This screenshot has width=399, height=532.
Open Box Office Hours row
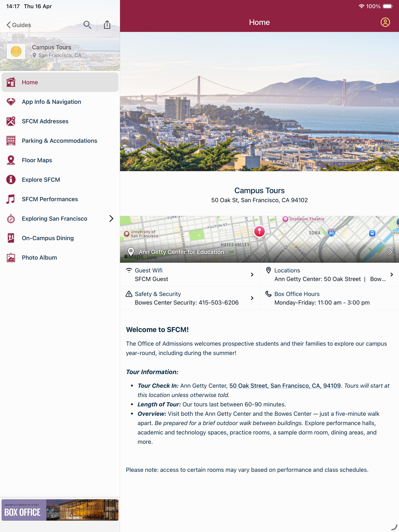pos(329,298)
